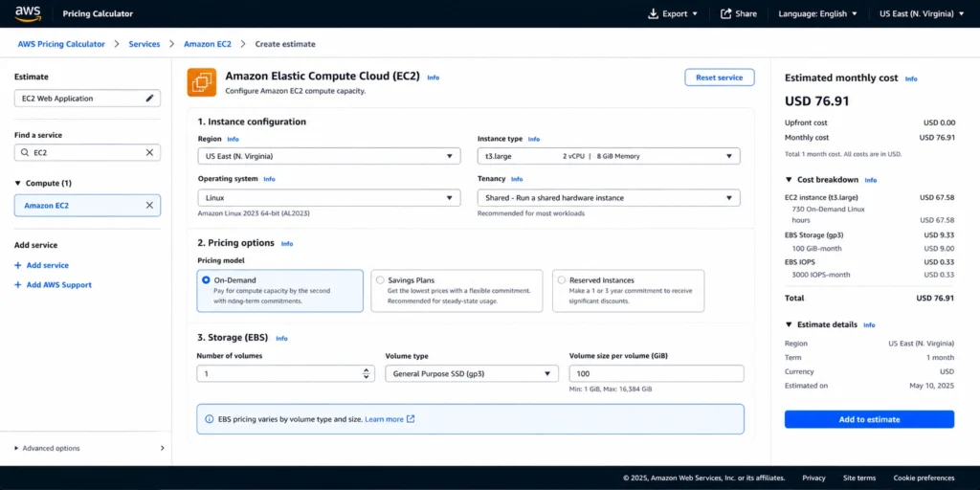This screenshot has width=980, height=490.
Task: Click the Reset service button
Action: click(720, 78)
